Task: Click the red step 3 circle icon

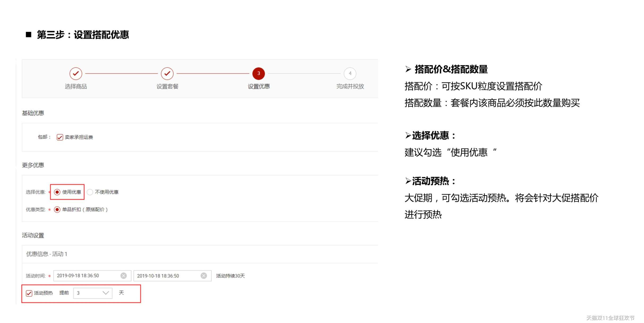Action: coord(258,73)
